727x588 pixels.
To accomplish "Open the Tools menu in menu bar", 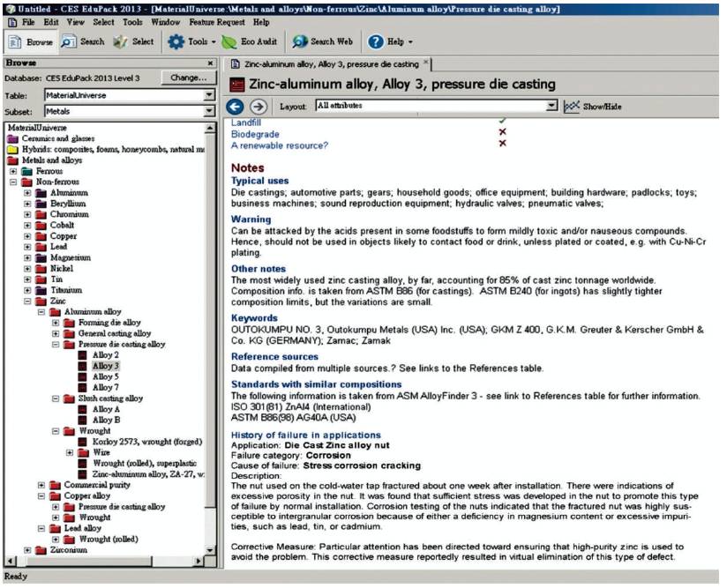I will 132,22.
